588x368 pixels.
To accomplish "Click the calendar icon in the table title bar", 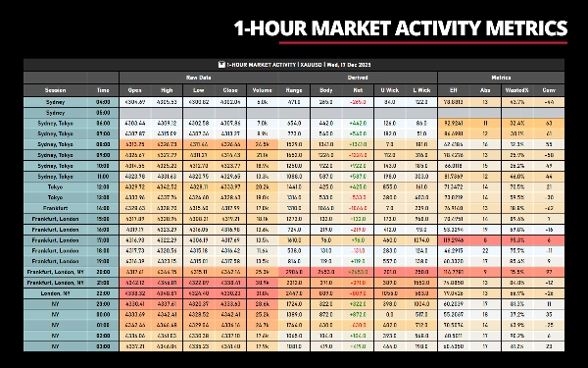I will [221, 65].
